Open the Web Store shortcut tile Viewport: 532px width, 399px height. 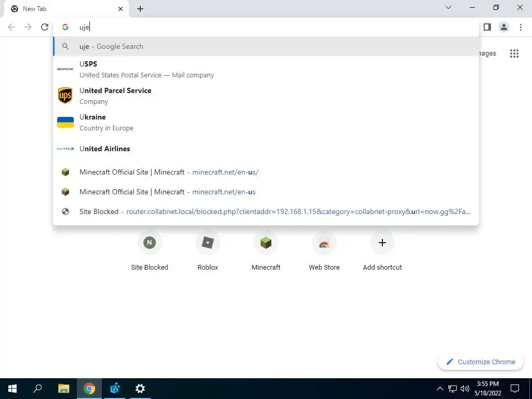(324, 251)
